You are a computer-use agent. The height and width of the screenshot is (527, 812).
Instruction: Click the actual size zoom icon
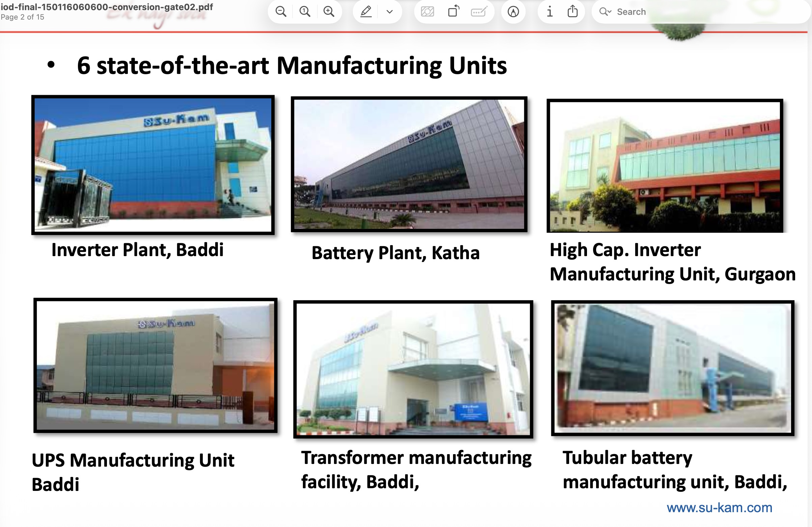click(305, 11)
